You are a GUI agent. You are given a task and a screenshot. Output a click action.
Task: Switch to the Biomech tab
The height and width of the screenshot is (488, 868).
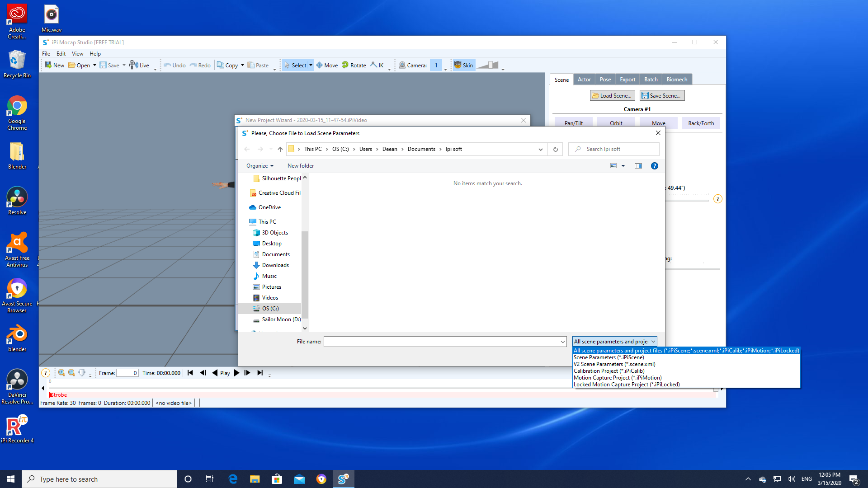(x=677, y=80)
